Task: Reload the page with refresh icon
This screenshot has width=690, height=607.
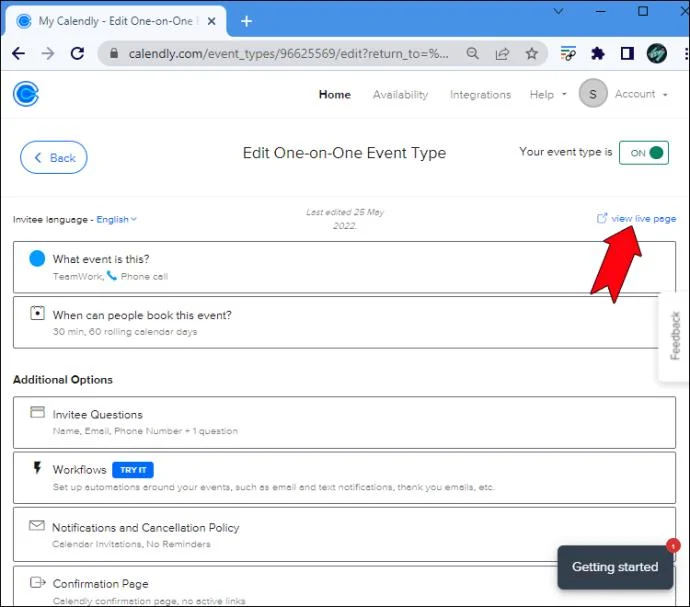Action: pos(77,54)
